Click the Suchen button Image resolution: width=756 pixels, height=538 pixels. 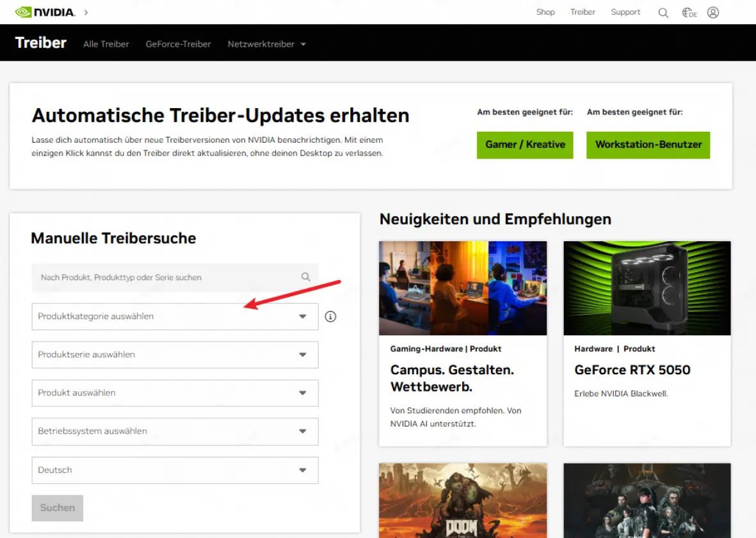pos(58,508)
